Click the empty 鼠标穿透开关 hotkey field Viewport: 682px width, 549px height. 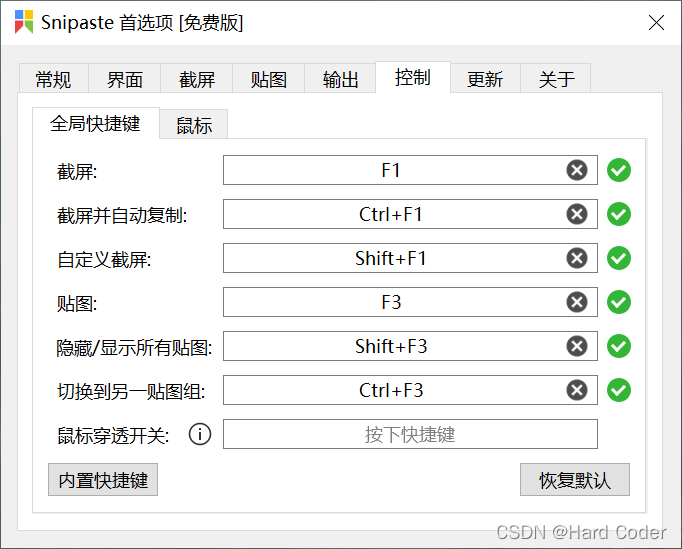pos(410,434)
